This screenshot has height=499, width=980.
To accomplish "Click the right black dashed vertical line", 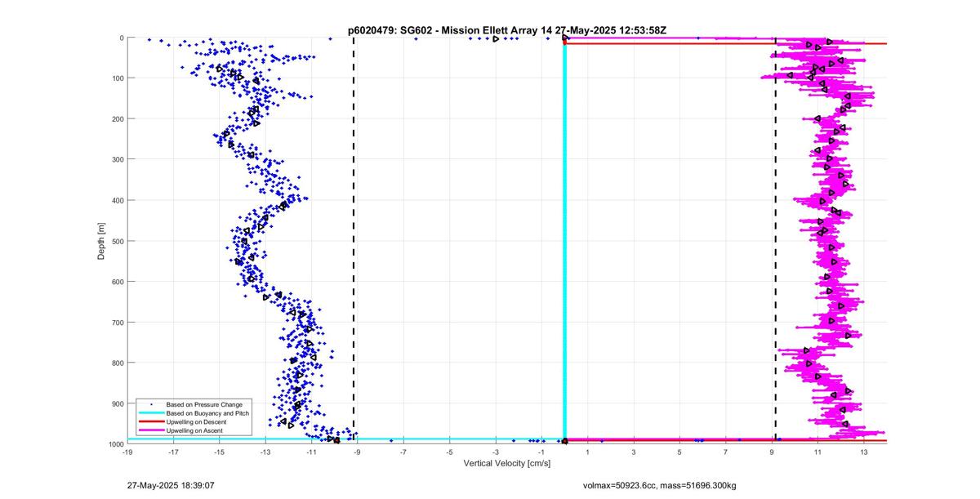I will 775,241.
